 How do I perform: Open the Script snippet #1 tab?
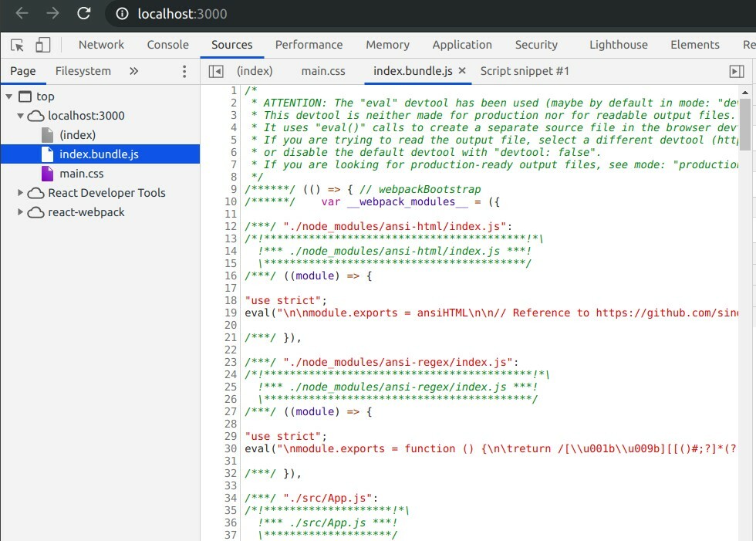[x=525, y=71]
